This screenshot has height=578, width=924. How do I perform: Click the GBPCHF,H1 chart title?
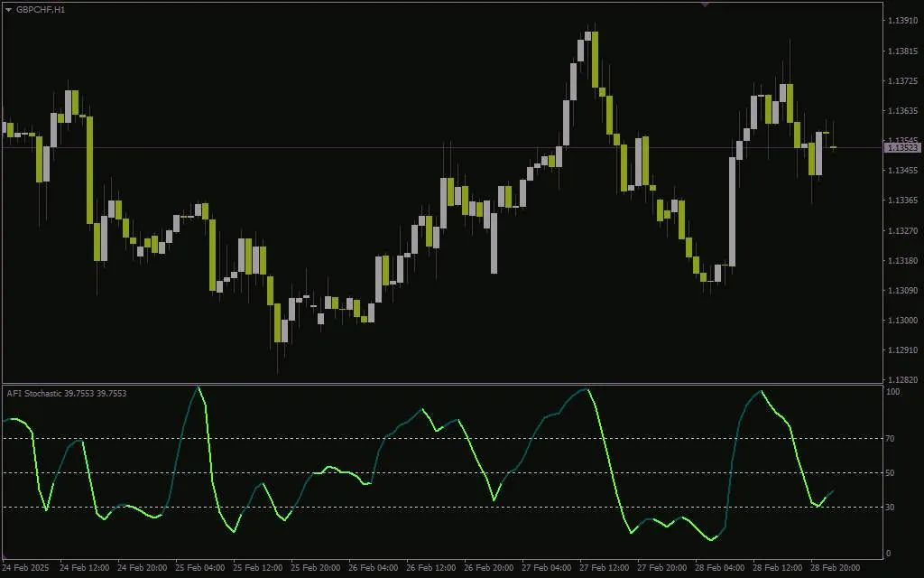(41, 10)
